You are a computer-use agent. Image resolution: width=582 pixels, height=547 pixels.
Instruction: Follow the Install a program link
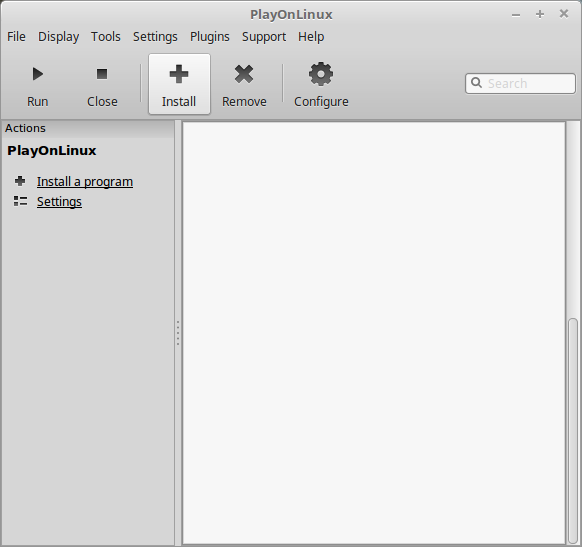click(x=85, y=182)
